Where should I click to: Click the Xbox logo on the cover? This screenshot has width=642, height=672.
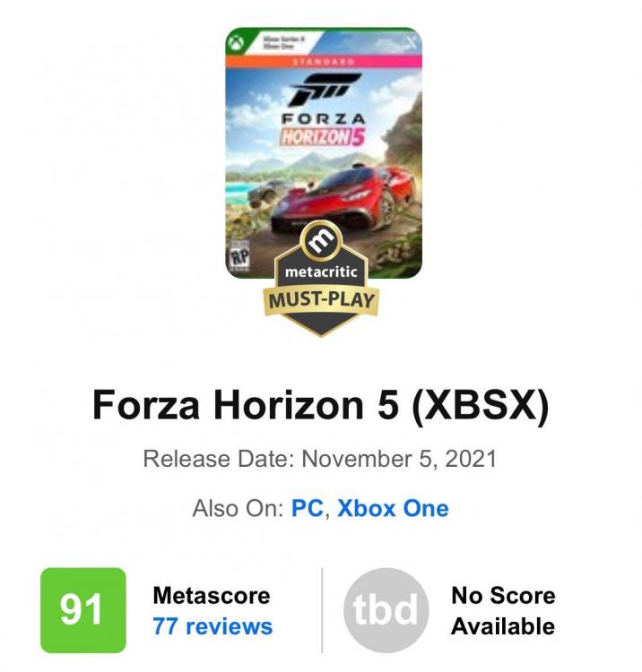coord(235,43)
